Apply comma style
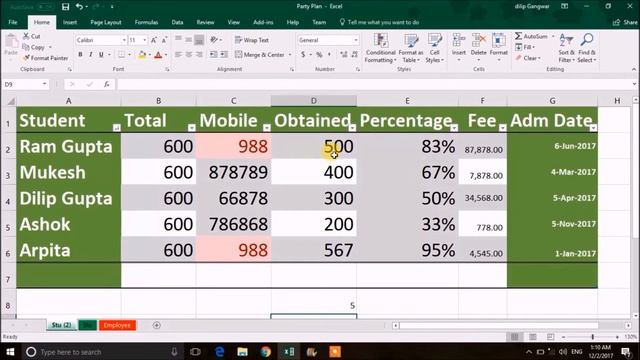 (329, 54)
